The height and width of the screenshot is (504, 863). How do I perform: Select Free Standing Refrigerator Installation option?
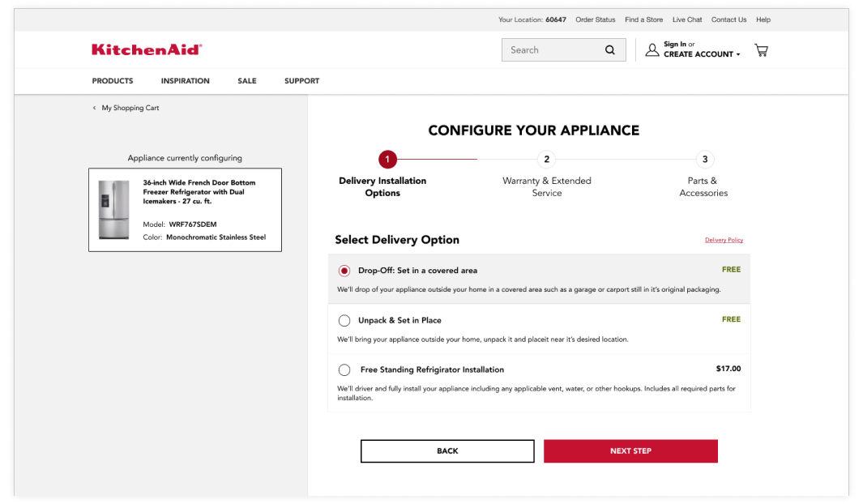pos(344,370)
